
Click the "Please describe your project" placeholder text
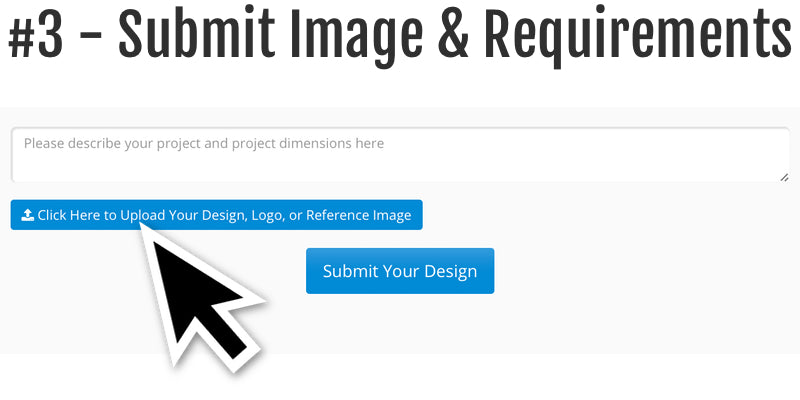(x=111, y=144)
